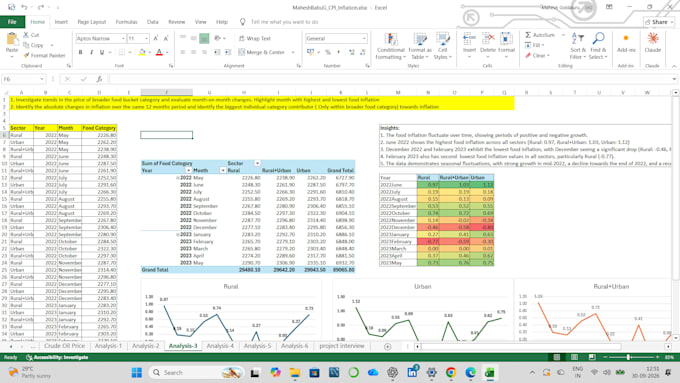Apply the Fill Color bucket
This screenshot has height=383, width=680.
click(142, 52)
